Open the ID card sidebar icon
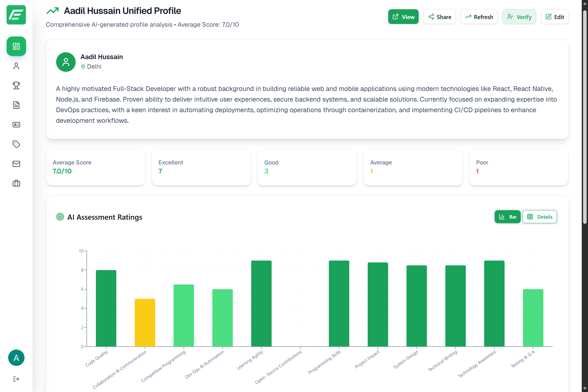This screenshot has height=392, width=588. click(x=16, y=125)
